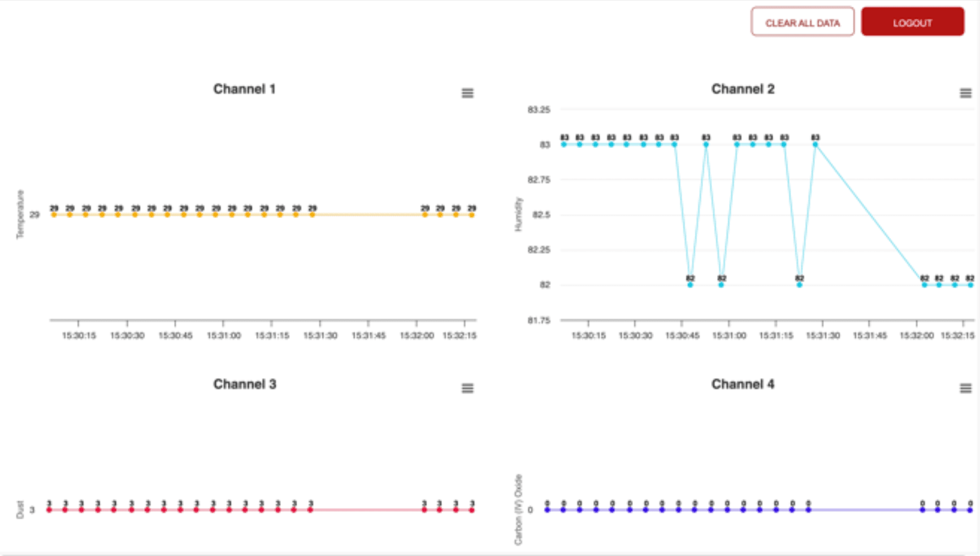Select a humidity data point at value 82
Viewport: 980px width, 556px height.
coord(689,285)
